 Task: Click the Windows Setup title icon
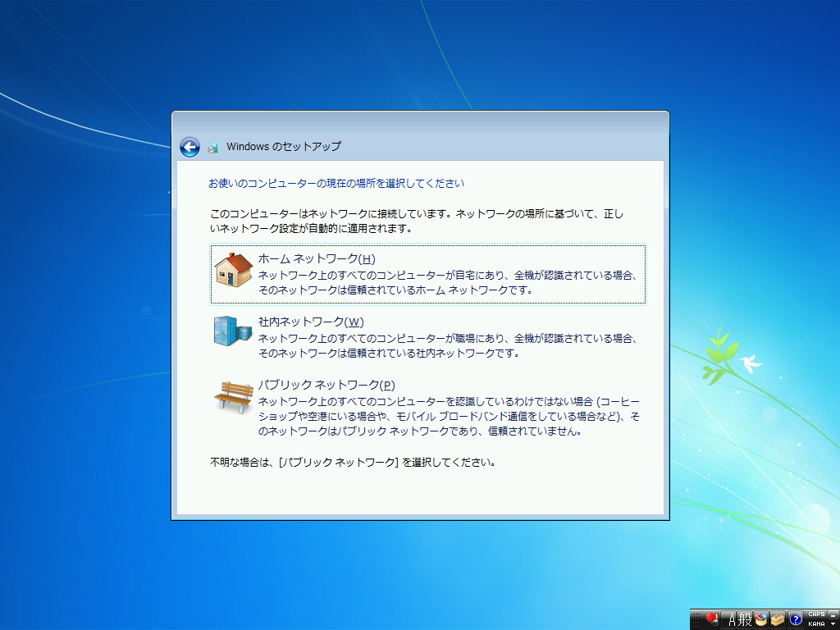(x=213, y=148)
